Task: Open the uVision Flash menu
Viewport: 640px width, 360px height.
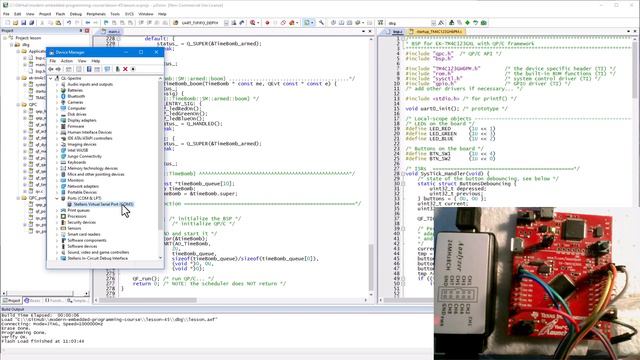Action: [60, 14]
